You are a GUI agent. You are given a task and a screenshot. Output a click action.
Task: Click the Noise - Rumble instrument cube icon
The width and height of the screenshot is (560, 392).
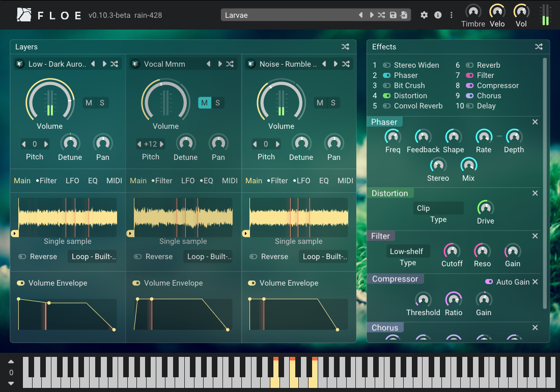[x=251, y=64]
